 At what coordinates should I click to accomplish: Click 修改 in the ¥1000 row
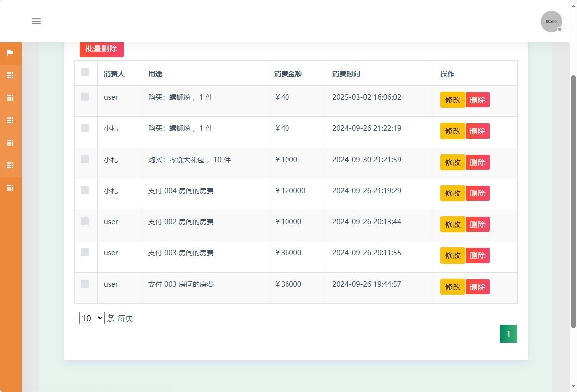point(453,162)
